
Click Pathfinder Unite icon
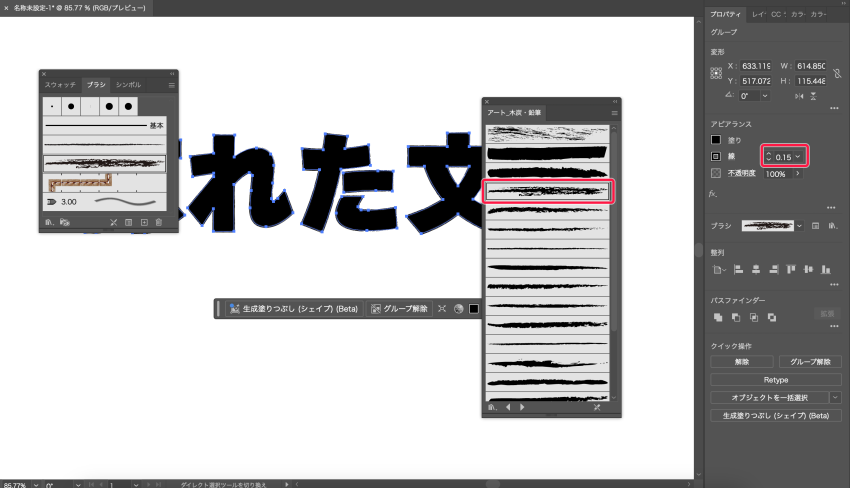[718, 317]
